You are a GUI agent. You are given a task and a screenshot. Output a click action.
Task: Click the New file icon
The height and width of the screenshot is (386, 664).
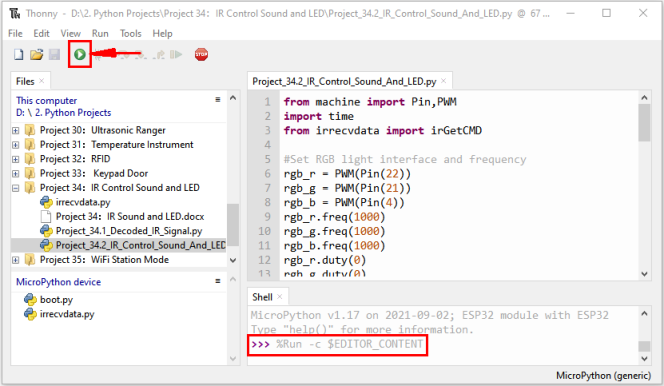pos(18,54)
